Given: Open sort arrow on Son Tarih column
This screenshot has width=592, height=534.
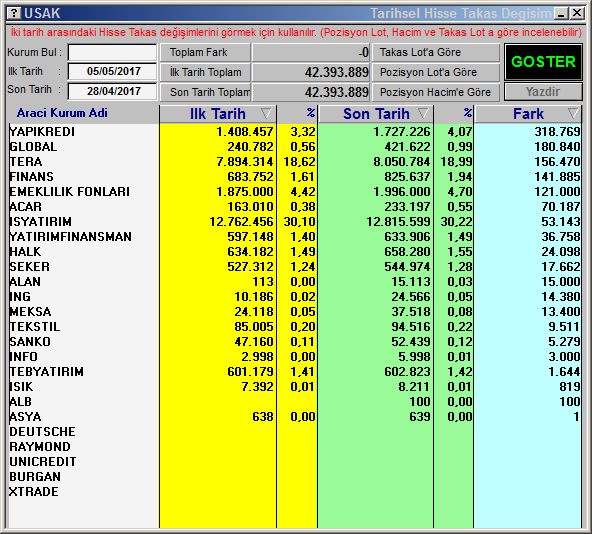Looking at the screenshot, I should 423,113.
